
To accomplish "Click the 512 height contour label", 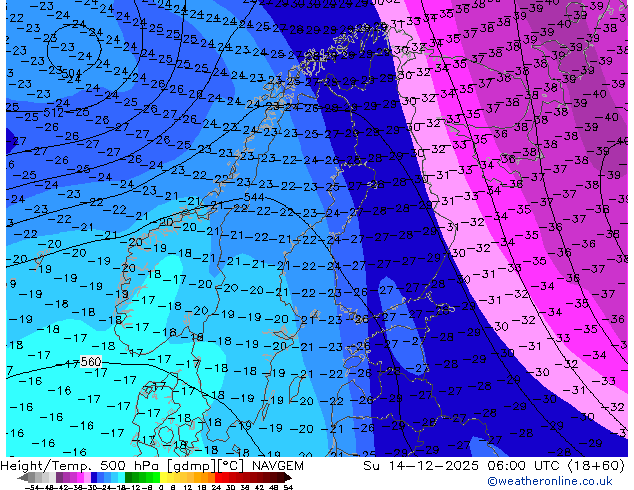I will [53, 112].
